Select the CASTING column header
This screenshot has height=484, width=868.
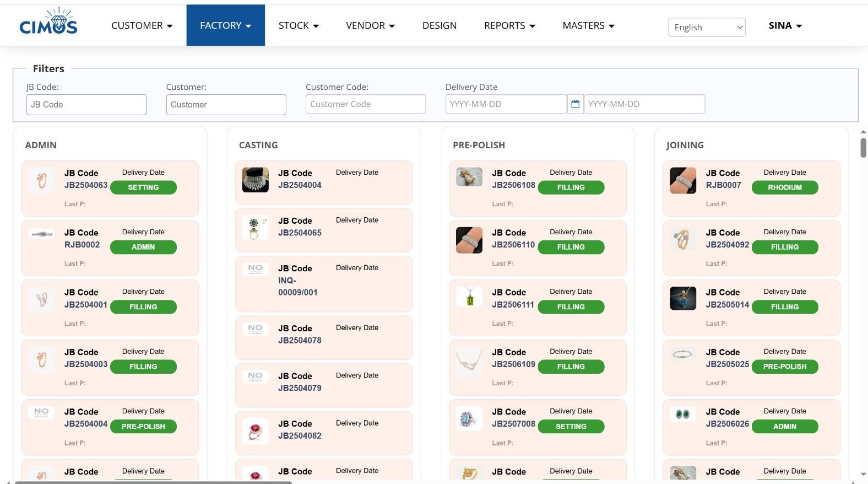(258, 145)
